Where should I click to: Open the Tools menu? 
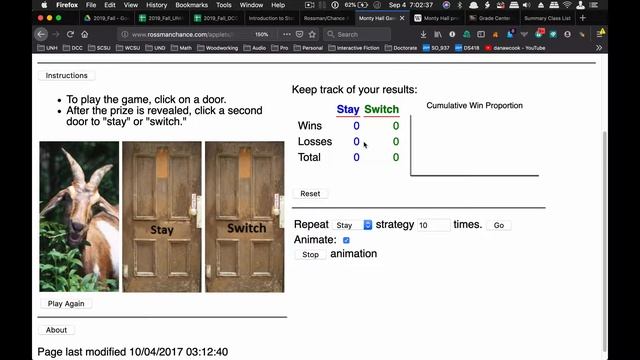(x=224, y=5)
